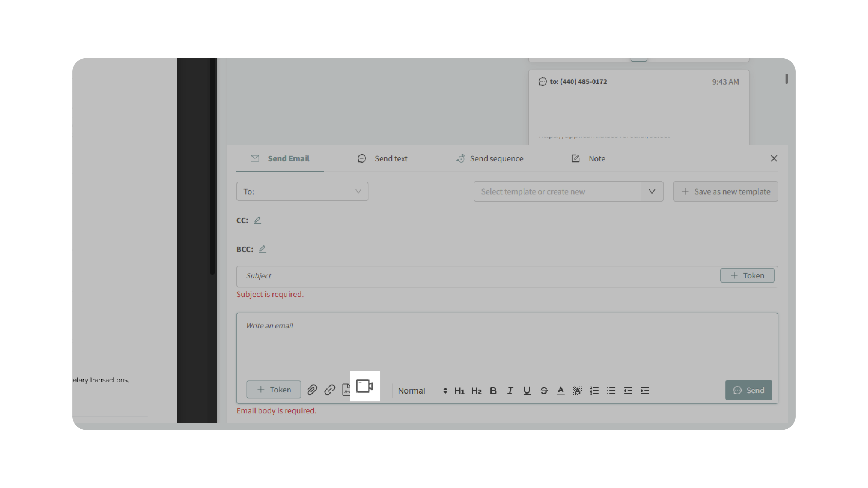The height and width of the screenshot is (488, 868).
Task: Click the 9:43 AM timestamp
Action: tap(725, 82)
